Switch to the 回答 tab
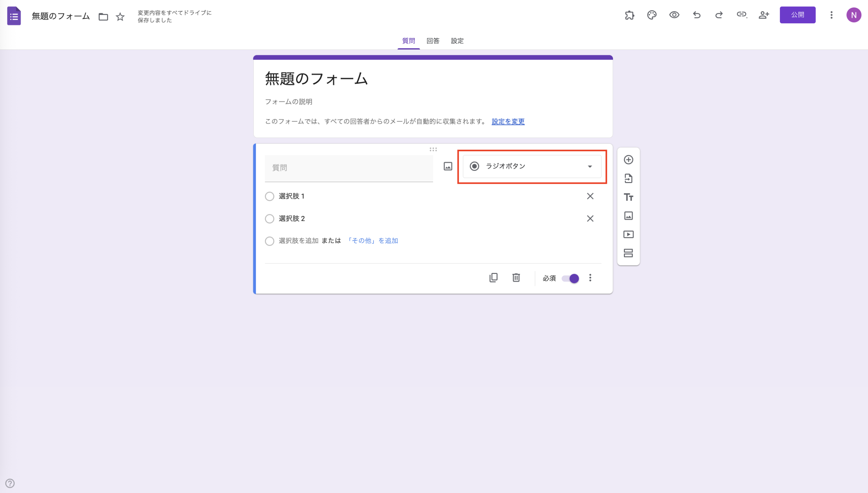The width and height of the screenshot is (868, 493). [433, 41]
